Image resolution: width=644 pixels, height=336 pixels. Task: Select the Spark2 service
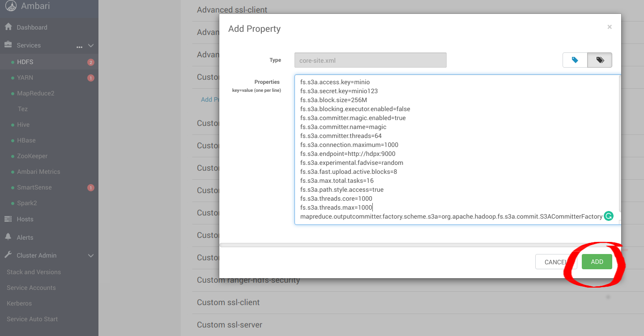click(x=27, y=203)
